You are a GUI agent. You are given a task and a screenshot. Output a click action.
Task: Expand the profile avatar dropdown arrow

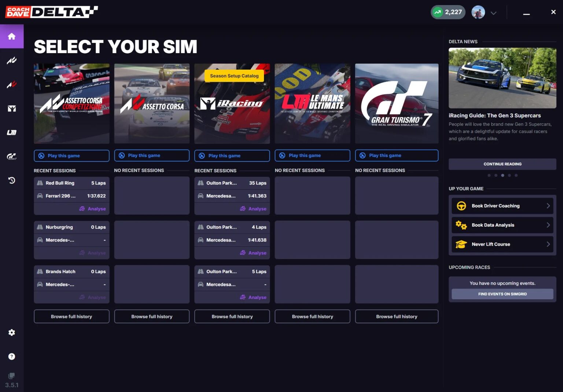(x=493, y=13)
